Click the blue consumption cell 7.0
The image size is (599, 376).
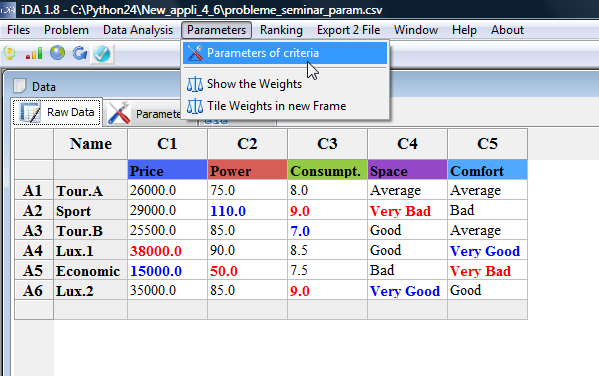pyautogui.click(x=327, y=230)
